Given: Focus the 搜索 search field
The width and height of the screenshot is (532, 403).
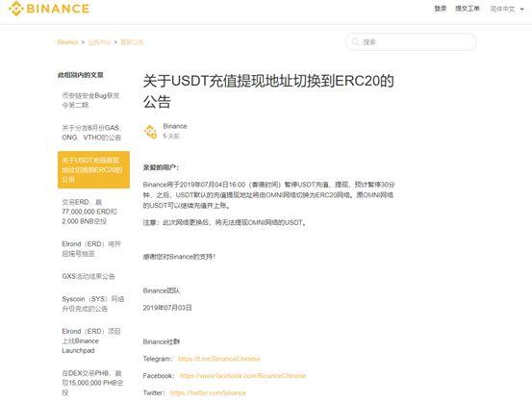Looking at the screenshot, I should (x=411, y=42).
